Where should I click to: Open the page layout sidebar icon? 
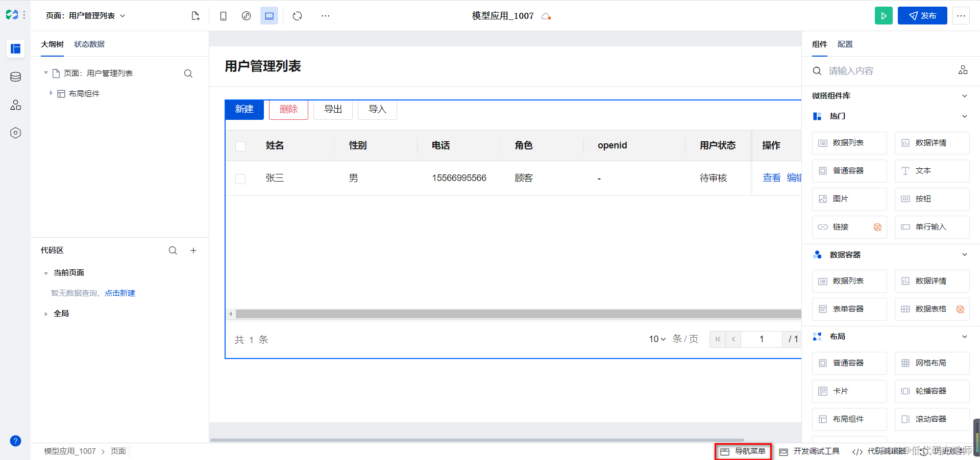coord(15,48)
